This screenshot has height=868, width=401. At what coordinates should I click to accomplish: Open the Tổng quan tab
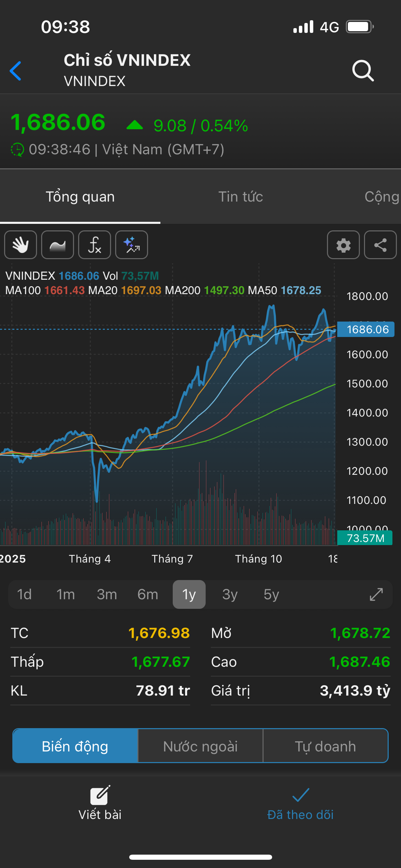click(x=80, y=197)
